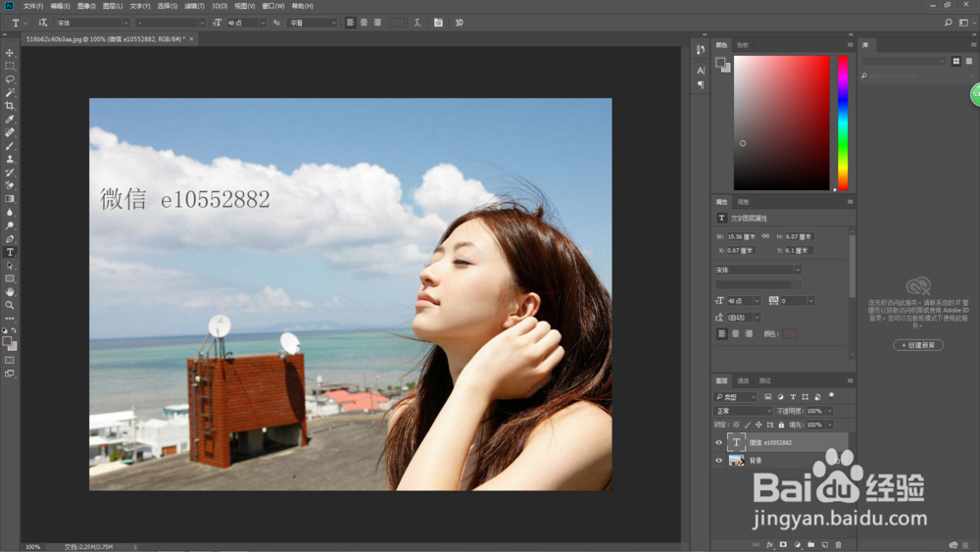Viewport: 980px width, 552px height.
Task: Open the 图层(L) menu
Action: coord(113,6)
